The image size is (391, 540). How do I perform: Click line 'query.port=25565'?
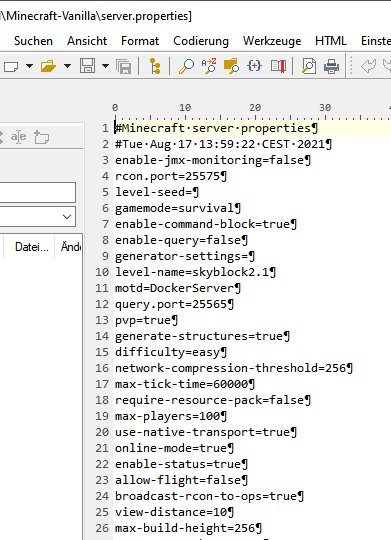(174, 304)
